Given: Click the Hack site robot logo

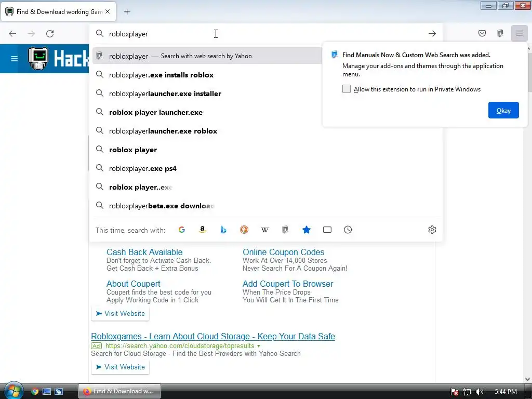Looking at the screenshot, I should point(38,59).
